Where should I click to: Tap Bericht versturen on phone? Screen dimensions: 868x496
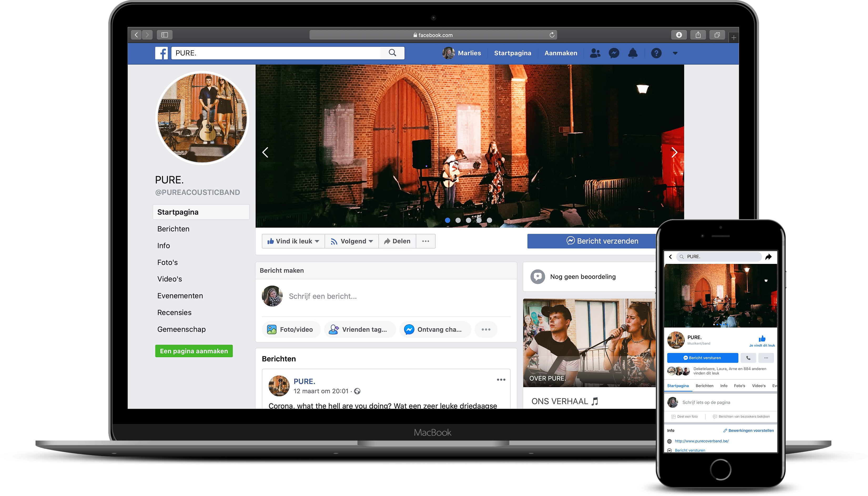click(702, 358)
